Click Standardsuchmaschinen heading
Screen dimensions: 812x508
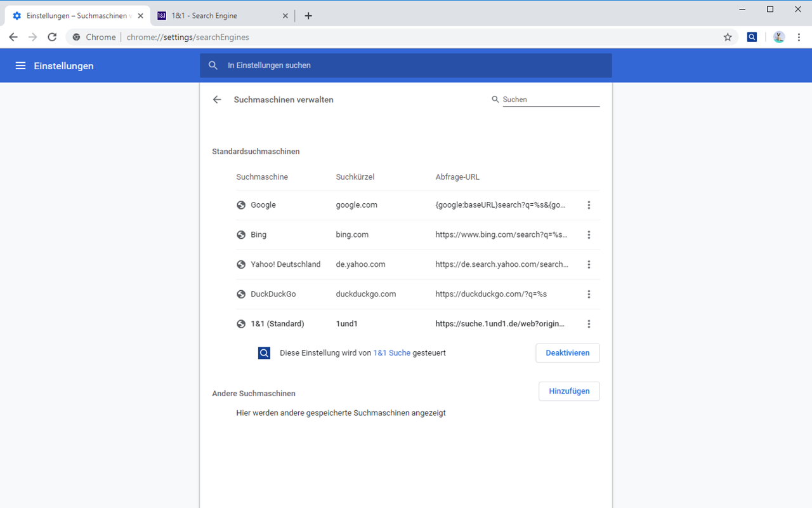(x=256, y=152)
